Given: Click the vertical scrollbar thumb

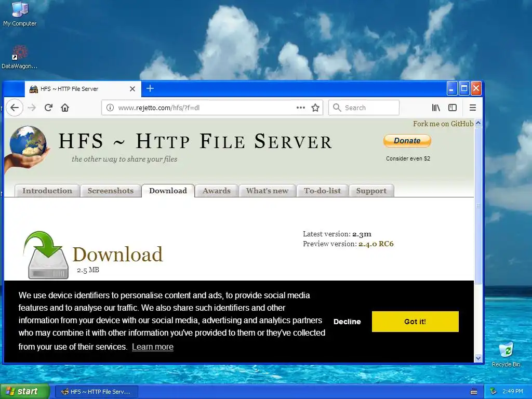Looking at the screenshot, I should 478,206.
